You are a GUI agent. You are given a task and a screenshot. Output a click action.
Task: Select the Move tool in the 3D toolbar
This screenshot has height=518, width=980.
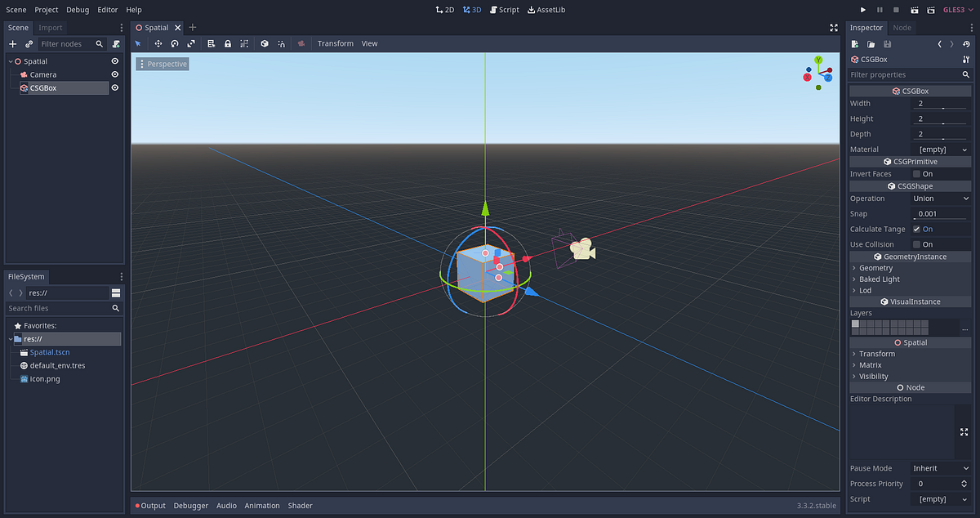[x=158, y=43]
